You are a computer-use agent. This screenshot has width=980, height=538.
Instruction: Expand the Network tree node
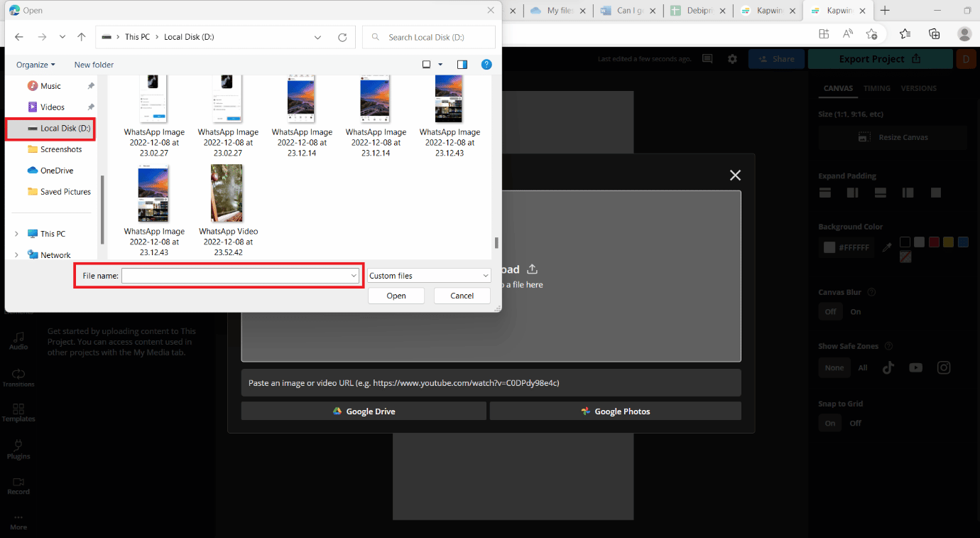(x=17, y=255)
